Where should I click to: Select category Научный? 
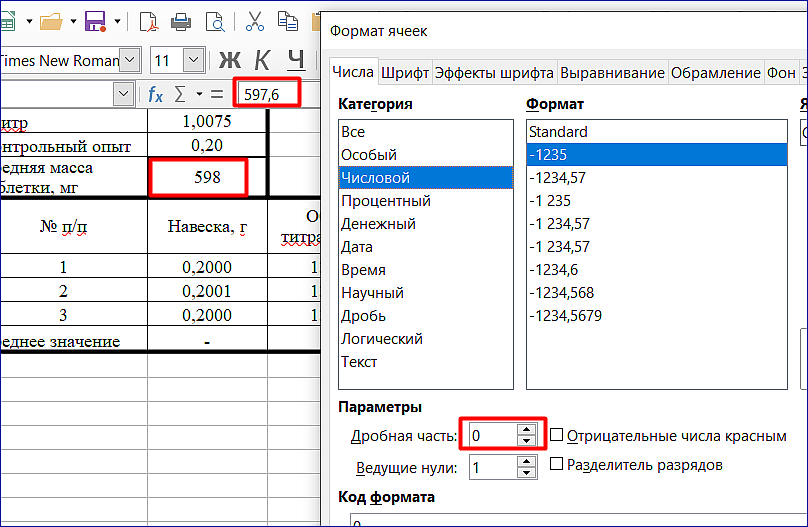point(426,293)
